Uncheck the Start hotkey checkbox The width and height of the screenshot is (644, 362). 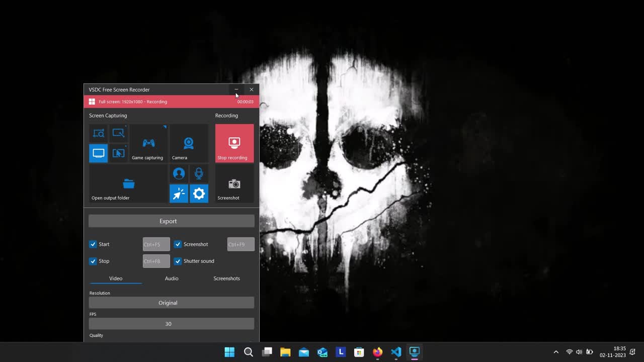pyautogui.click(x=93, y=244)
